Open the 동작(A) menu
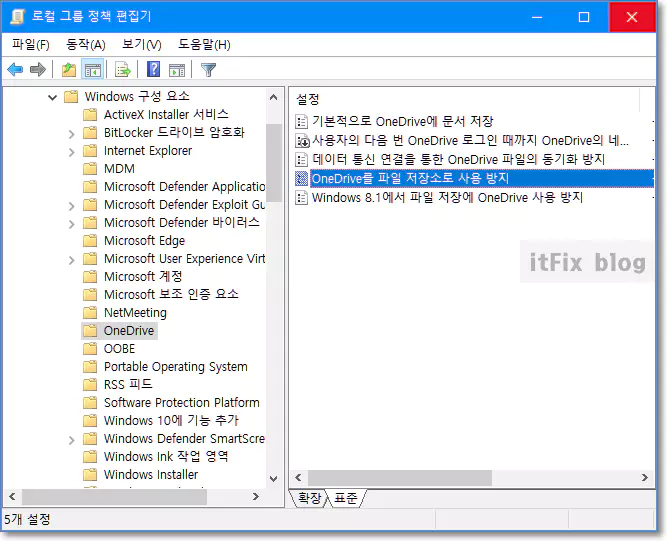This screenshot has width=667, height=541. (86, 44)
